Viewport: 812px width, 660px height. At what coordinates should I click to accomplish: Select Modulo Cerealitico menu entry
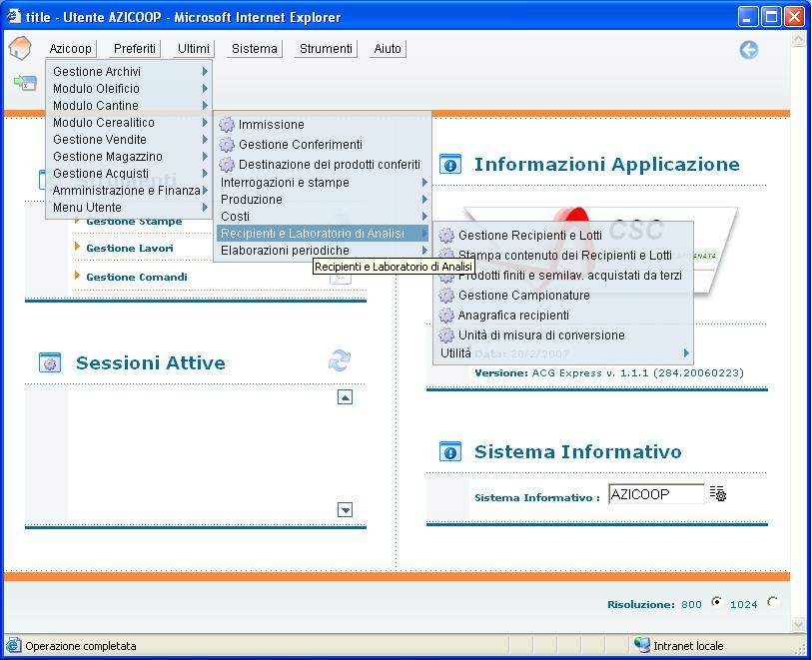tap(129, 123)
